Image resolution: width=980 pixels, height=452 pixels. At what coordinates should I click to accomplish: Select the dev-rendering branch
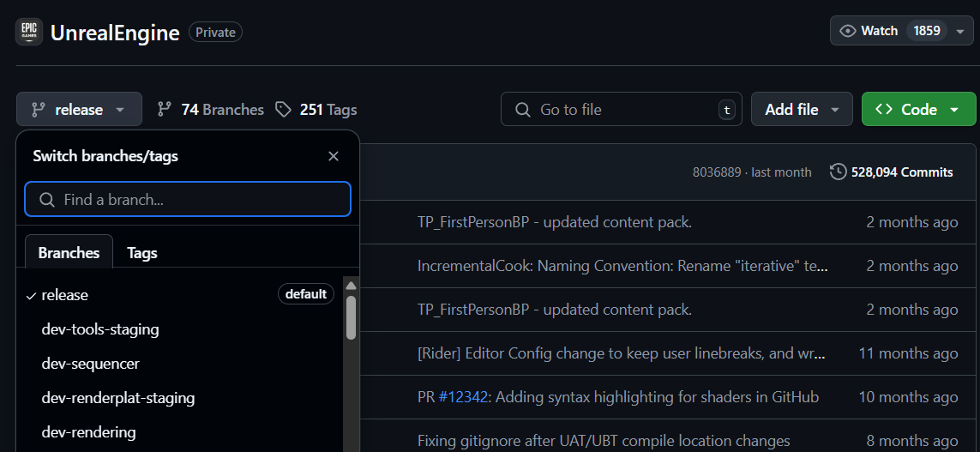pos(179,432)
